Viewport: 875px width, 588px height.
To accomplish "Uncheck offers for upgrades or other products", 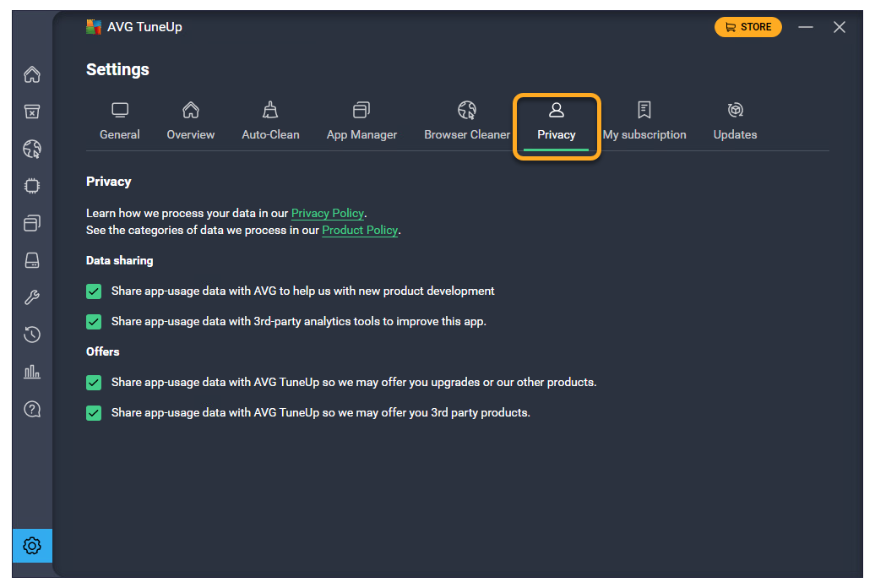I will (x=94, y=383).
